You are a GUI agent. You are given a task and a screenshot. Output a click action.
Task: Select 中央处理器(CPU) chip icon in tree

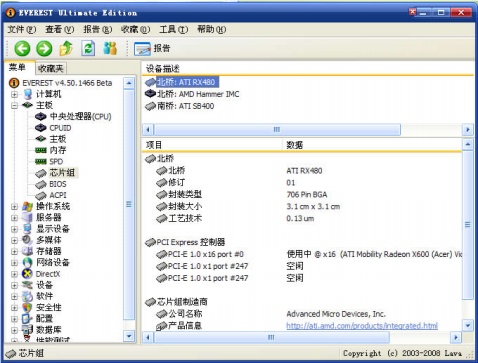click(41, 117)
